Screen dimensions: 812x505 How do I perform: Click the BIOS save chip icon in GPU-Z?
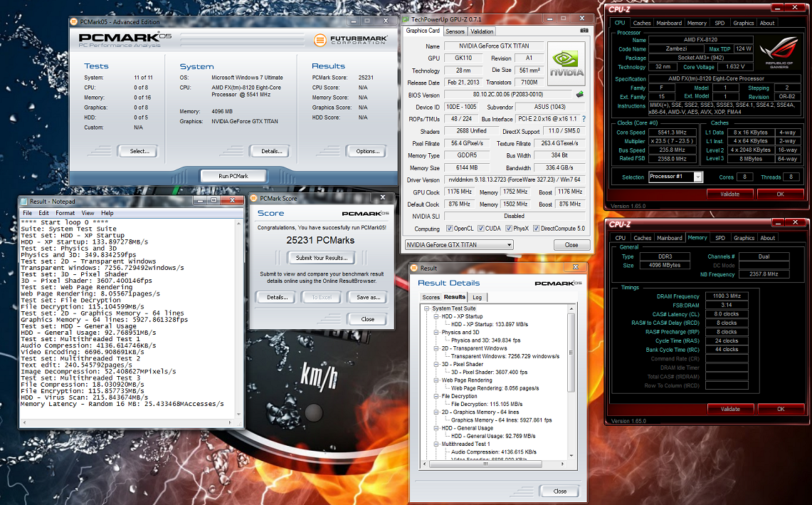pos(580,94)
